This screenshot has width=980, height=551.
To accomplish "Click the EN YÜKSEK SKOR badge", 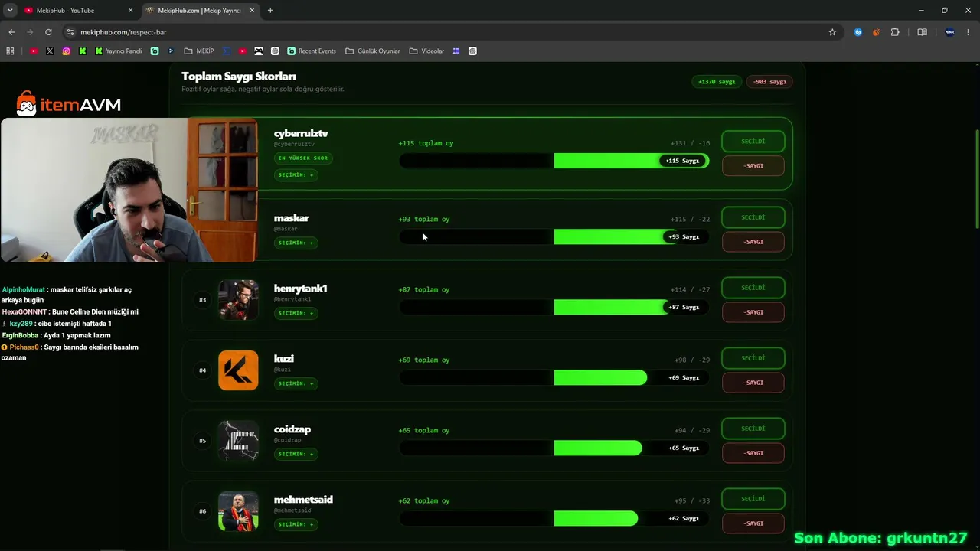I will 303,158.
